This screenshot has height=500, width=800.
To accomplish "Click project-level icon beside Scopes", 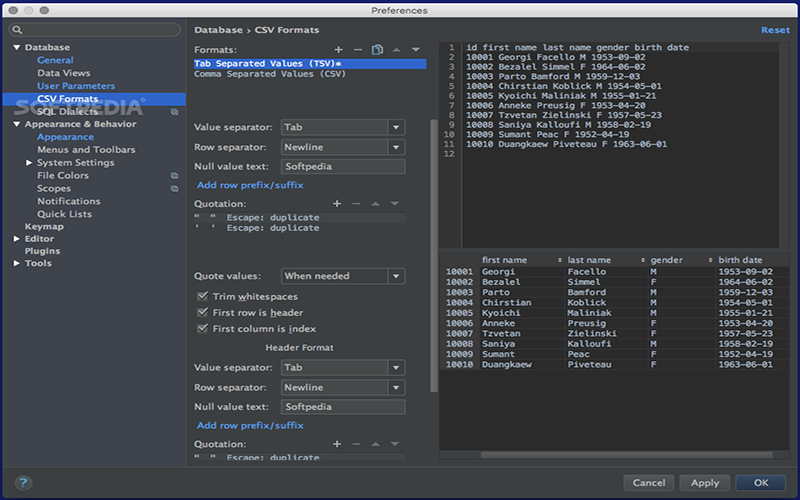I will (174, 188).
